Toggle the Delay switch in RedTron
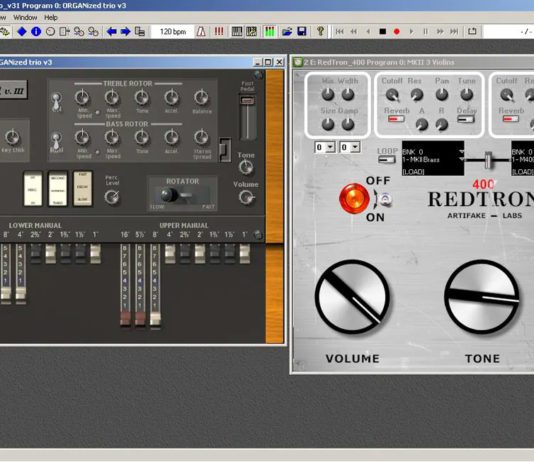 point(466,119)
